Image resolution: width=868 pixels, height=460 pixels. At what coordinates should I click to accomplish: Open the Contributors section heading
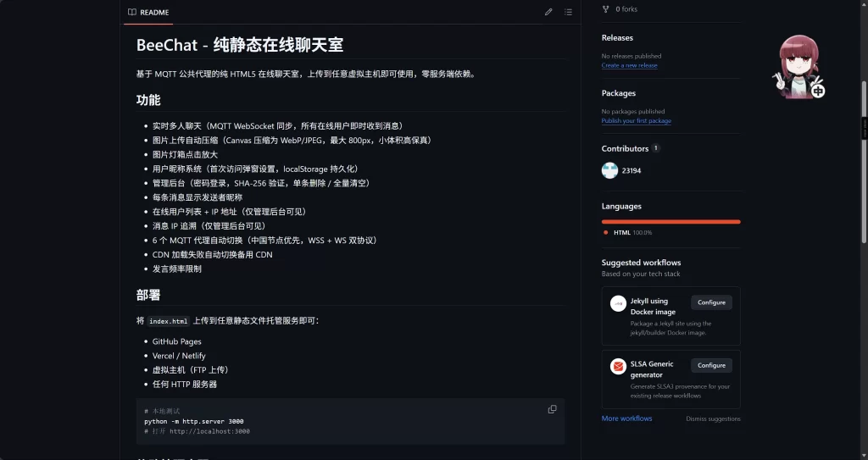tap(625, 148)
